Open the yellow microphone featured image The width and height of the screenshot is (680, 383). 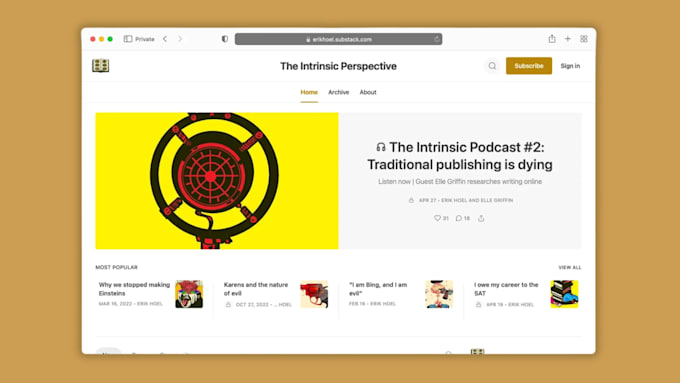(x=217, y=181)
